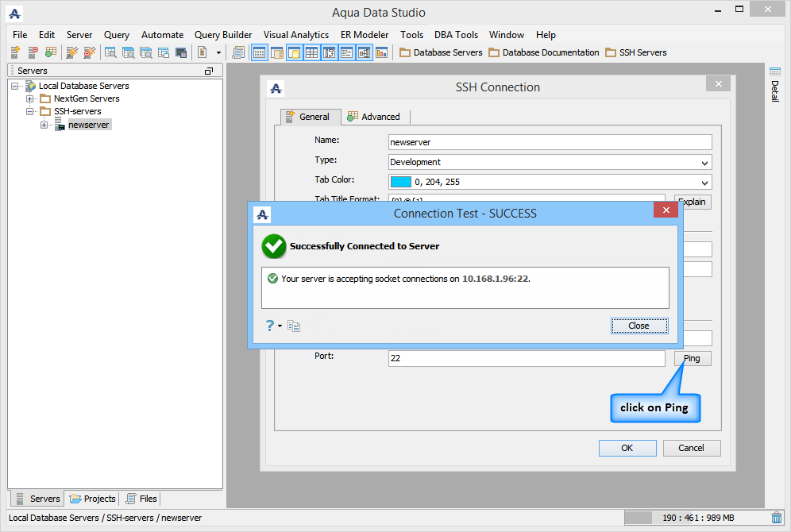Open Database Documentation bookmark folder
The image size is (791, 532).
click(544, 52)
